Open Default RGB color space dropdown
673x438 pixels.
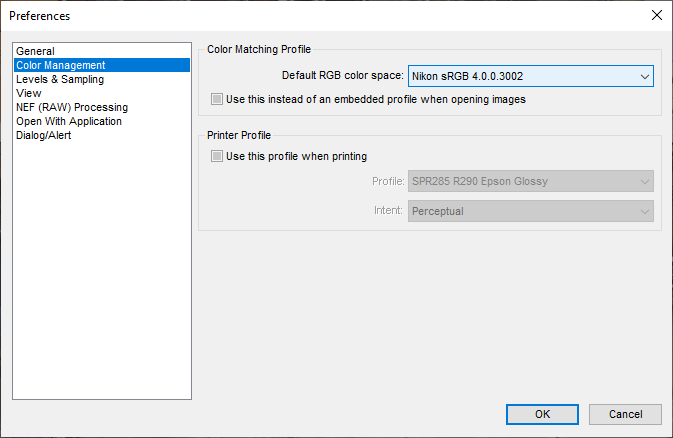[x=531, y=76]
